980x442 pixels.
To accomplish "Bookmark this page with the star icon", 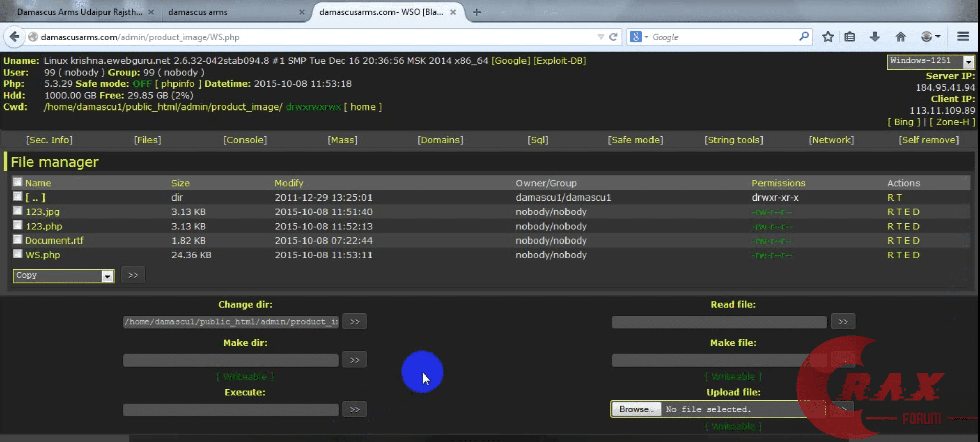I will pyautogui.click(x=828, y=37).
